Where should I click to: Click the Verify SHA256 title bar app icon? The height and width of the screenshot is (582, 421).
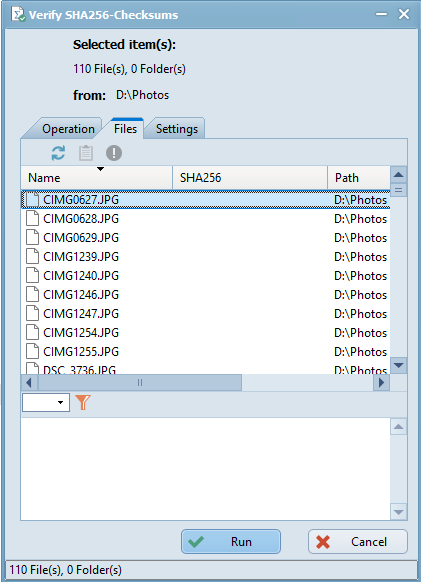click(x=18, y=15)
